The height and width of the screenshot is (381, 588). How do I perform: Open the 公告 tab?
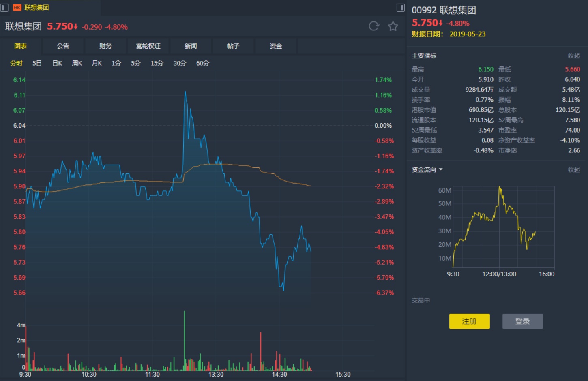click(x=63, y=46)
